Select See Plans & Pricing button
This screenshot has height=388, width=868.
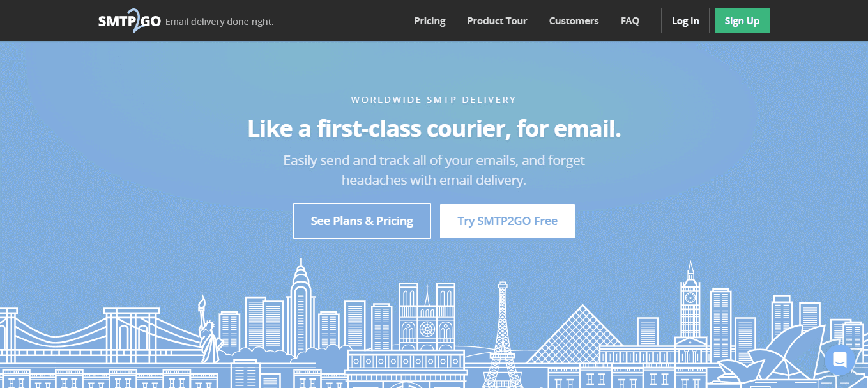click(x=362, y=221)
